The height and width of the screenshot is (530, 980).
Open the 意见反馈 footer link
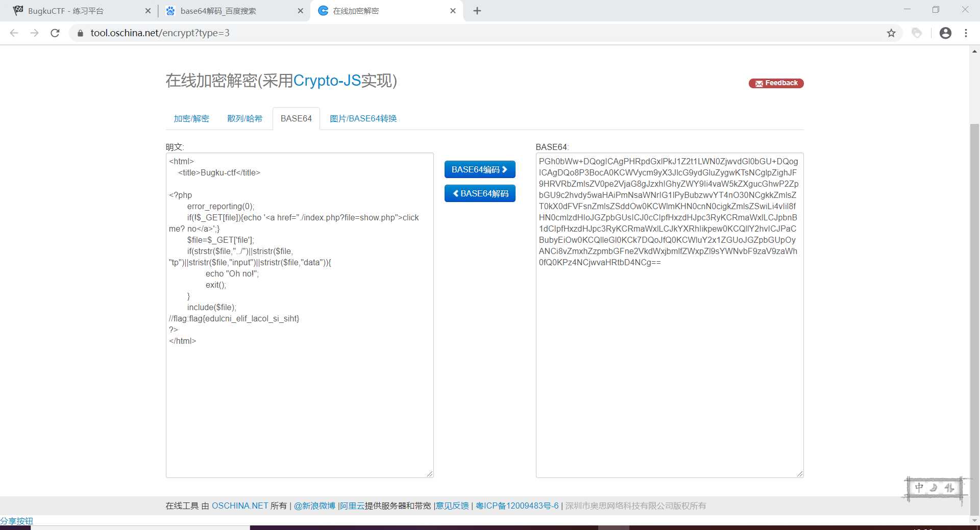[452, 506]
